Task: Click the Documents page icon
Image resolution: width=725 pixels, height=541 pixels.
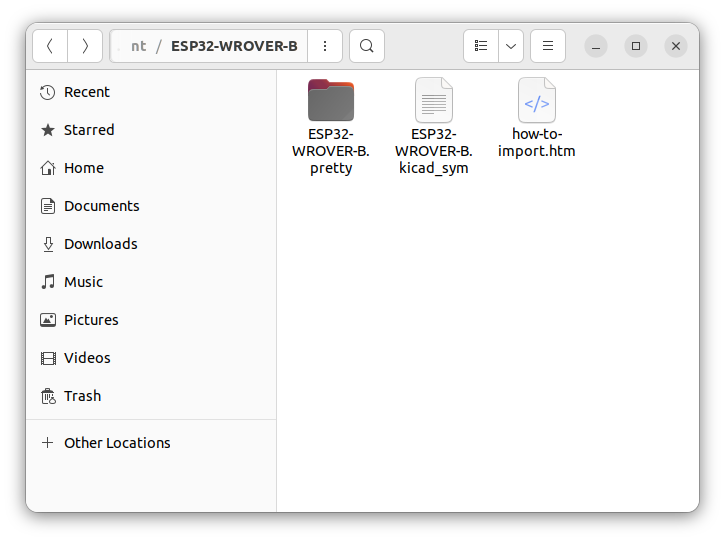Action: click(x=48, y=206)
